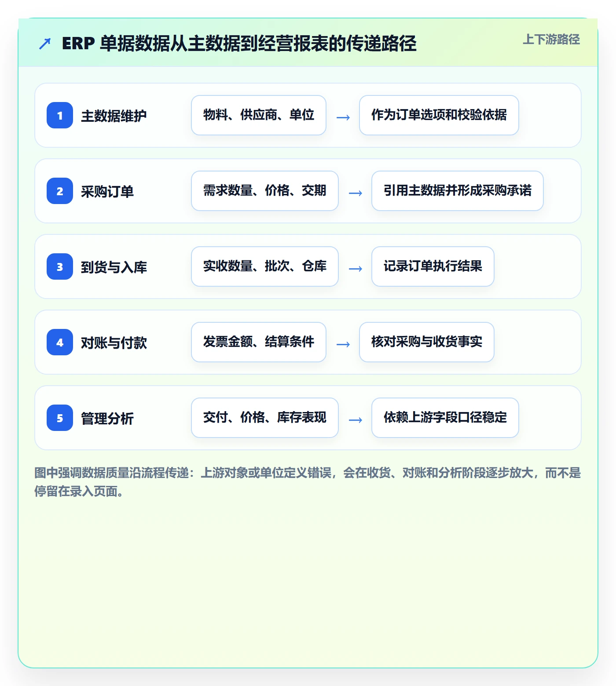Image resolution: width=616 pixels, height=686 pixels.
Task: Click the 发票金额、结算条件 box
Action: coord(259,342)
